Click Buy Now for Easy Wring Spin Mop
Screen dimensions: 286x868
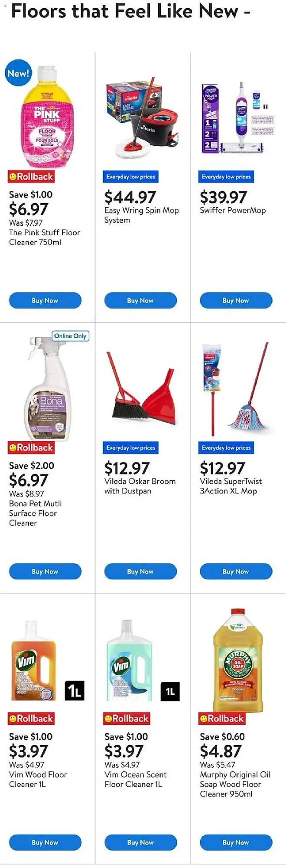[x=140, y=300]
